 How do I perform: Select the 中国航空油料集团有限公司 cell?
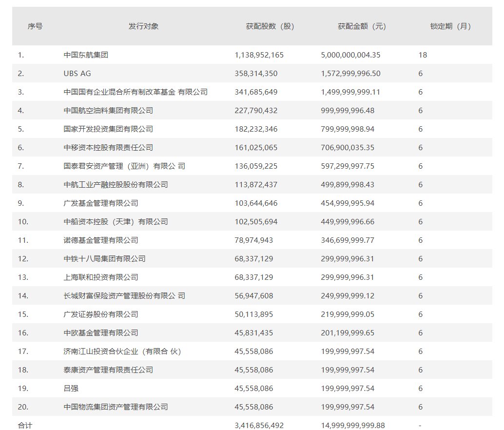pyautogui.click(x=108, y=111)
